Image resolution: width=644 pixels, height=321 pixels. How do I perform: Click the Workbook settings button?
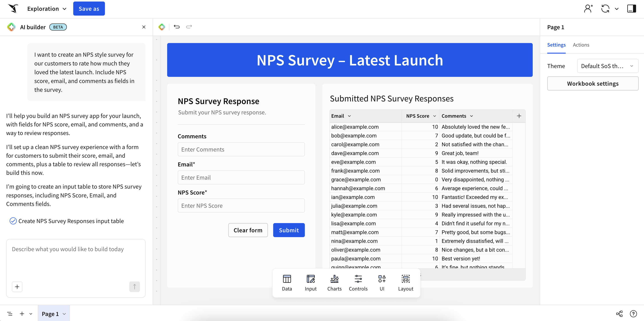[593, 84]
